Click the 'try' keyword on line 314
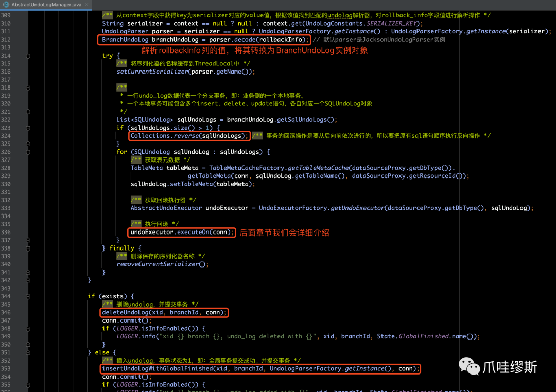The height and width of the screenshot is (392, 556). (x=108, y=56)
